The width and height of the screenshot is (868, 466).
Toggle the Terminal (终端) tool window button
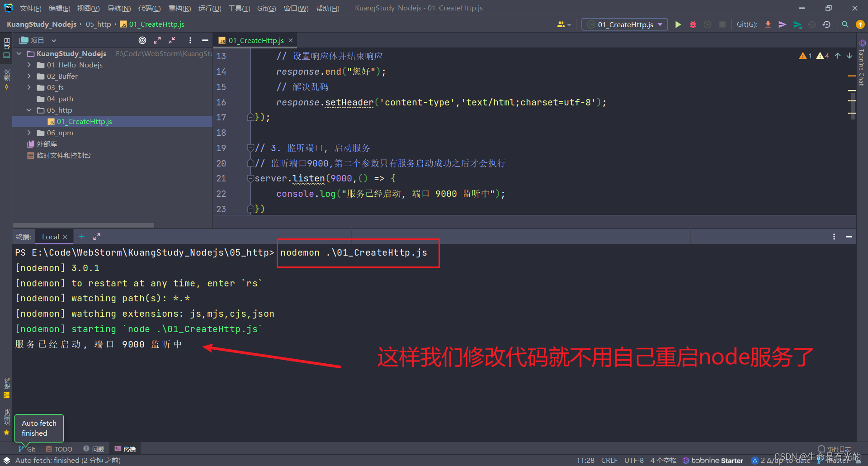pos(125,449)
